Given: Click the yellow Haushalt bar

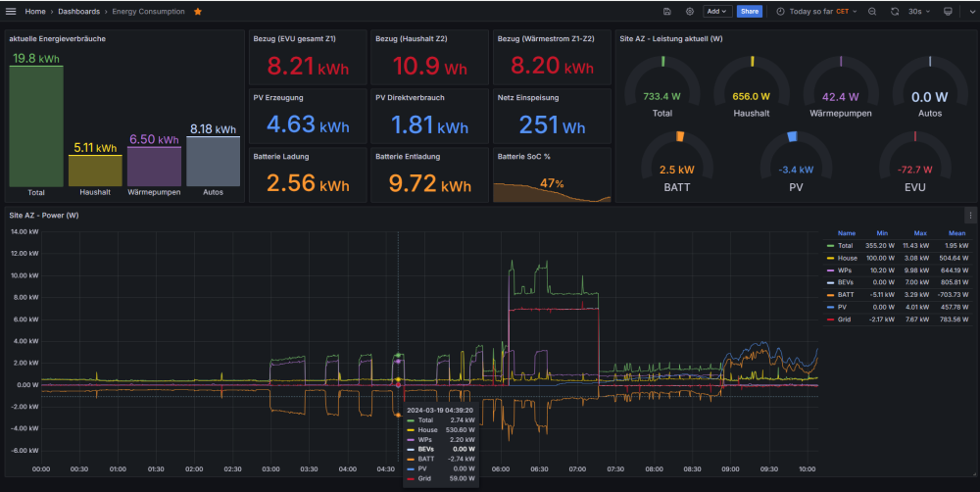Looking at the screenshot, I should pyautogui.click(x=95, y=171).
